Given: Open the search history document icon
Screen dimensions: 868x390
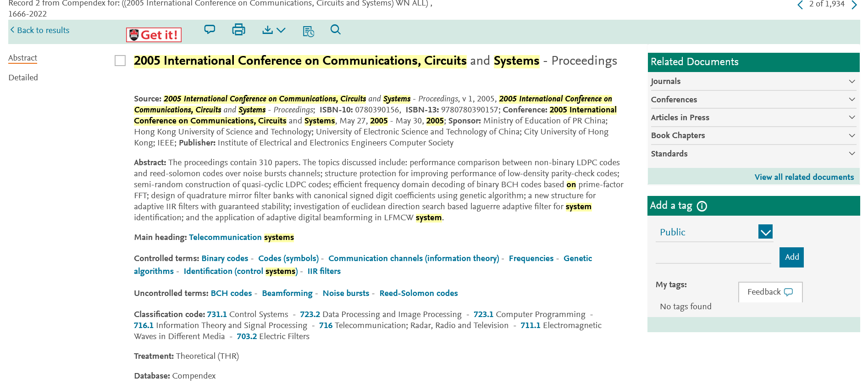Looking at the screenshot, I should 309,31.
